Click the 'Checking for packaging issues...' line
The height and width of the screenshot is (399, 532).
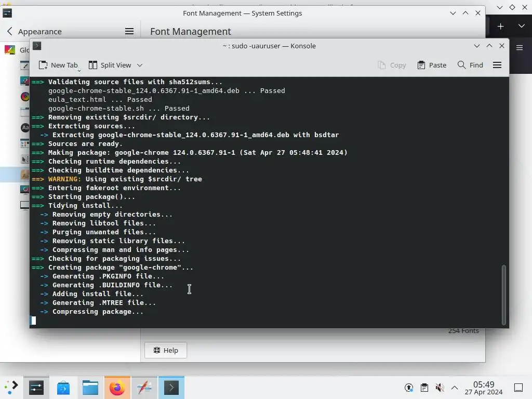(114, 258)
